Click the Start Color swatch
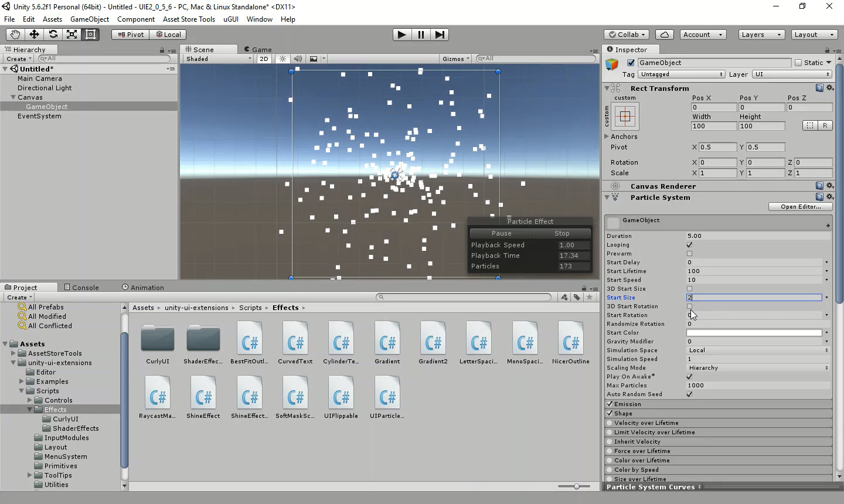This screenshot has width=844, height=504. (x=754, y=333)
